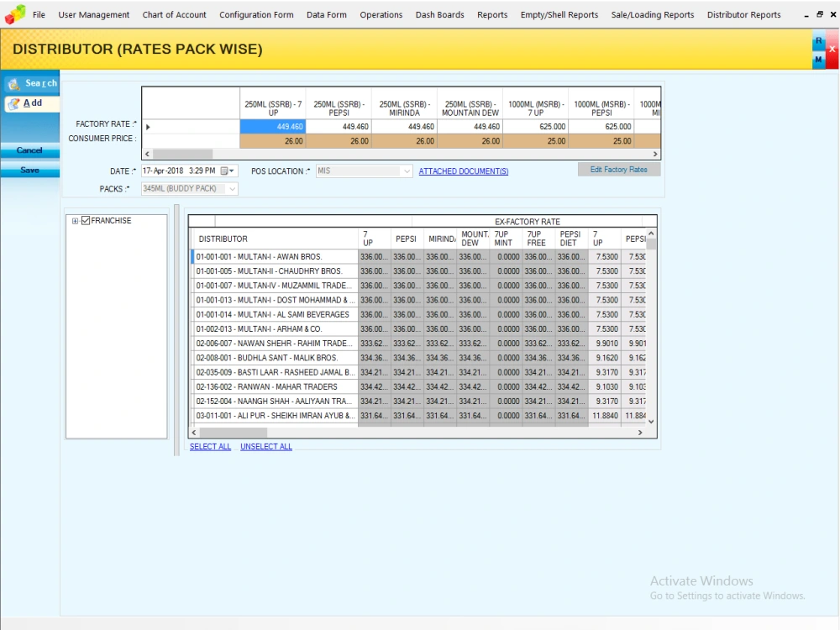The width and height of the screenshot is (840, 630).
Task: Click the Edit Factory Rates button
Action: pyautogui.click(x=619, y=170)
